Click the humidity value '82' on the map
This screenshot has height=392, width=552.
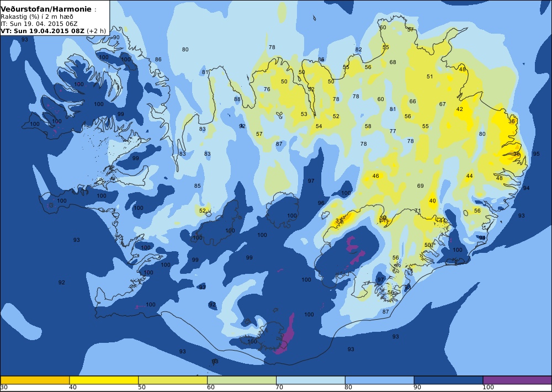[358, 50]
